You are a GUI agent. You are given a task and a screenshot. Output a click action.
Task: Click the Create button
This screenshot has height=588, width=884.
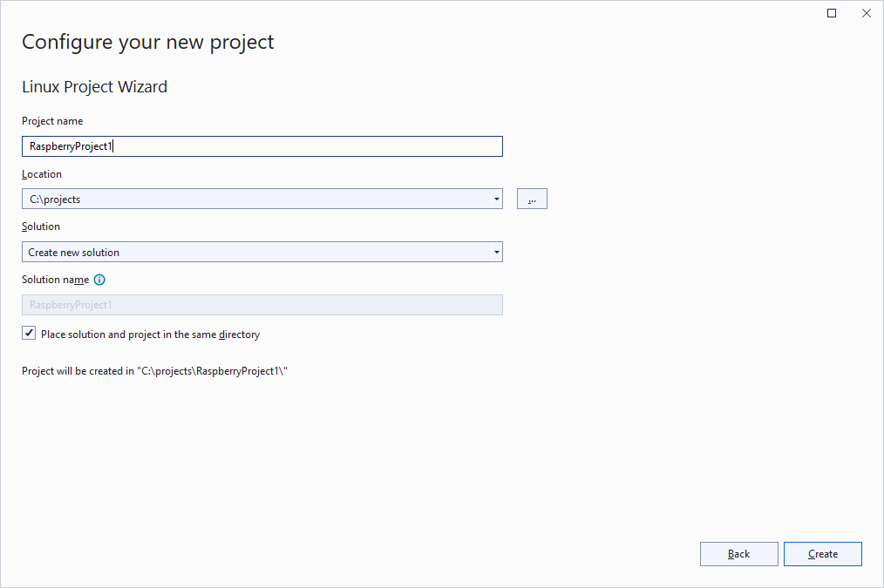click(x=822, y=554)
